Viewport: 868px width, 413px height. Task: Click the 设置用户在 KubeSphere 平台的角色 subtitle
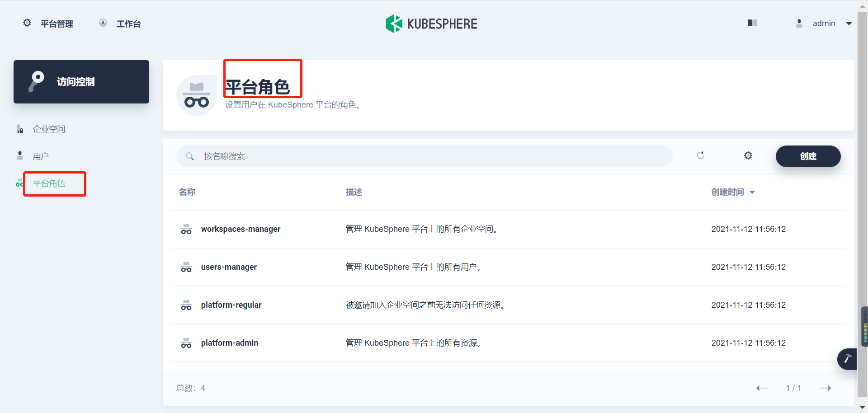coord(292,105)
